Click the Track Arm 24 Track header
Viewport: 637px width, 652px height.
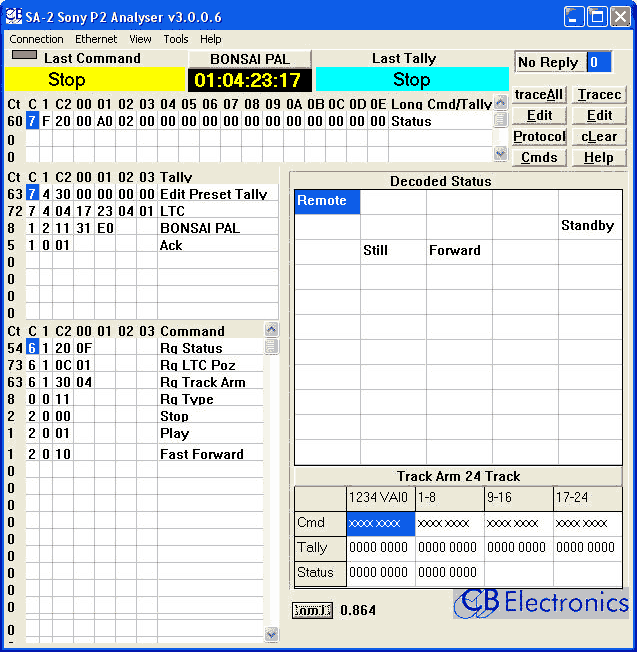coord(458,476)
